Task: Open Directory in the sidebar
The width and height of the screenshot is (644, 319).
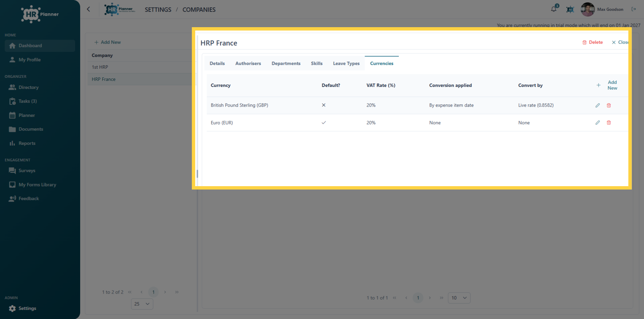Action: (x=40, y=87)
